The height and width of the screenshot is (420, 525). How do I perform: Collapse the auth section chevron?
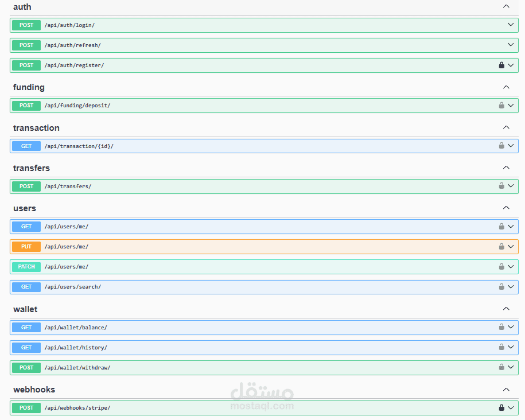pos(506,6)
